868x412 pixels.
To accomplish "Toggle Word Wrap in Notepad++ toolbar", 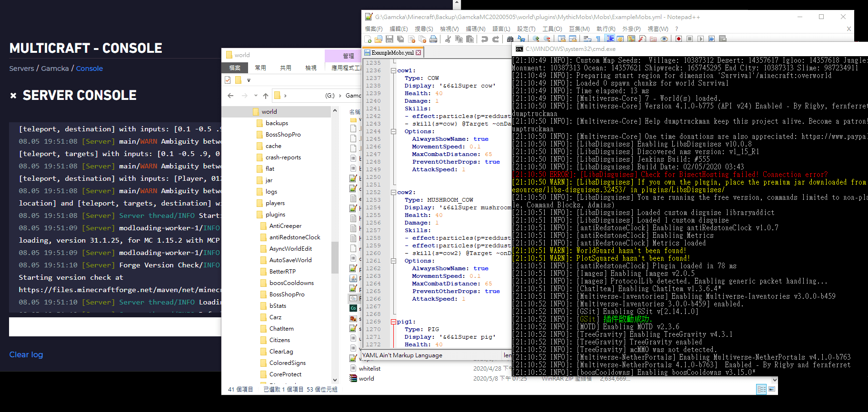I will (587, 39).
